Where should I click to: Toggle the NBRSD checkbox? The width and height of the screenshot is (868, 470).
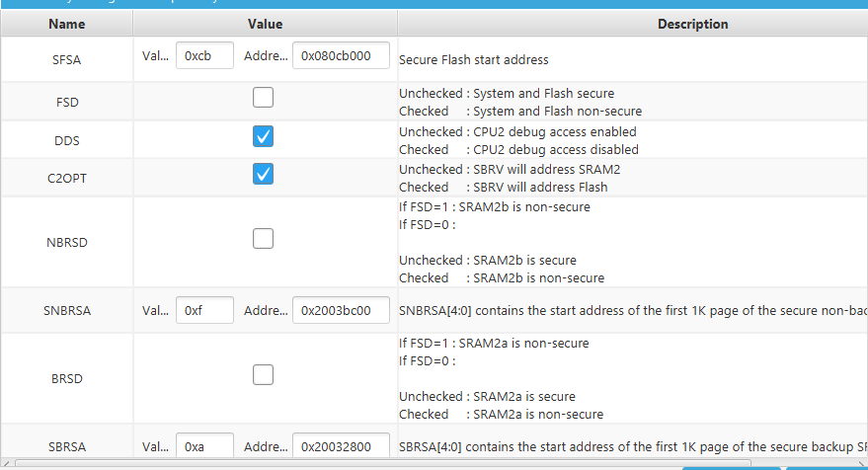[x=263, y=239]
